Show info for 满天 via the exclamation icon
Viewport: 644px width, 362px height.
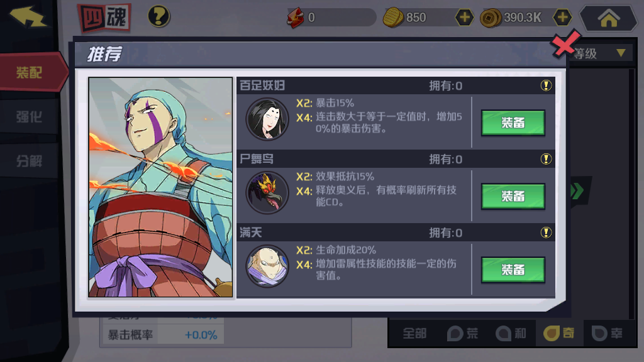pyautogui.click(x=546, y=233)
